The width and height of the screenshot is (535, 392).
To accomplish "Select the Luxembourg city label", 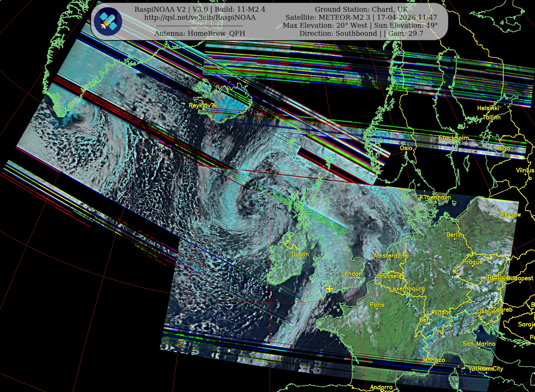I will pyautogui.click(x=407, y=289).
